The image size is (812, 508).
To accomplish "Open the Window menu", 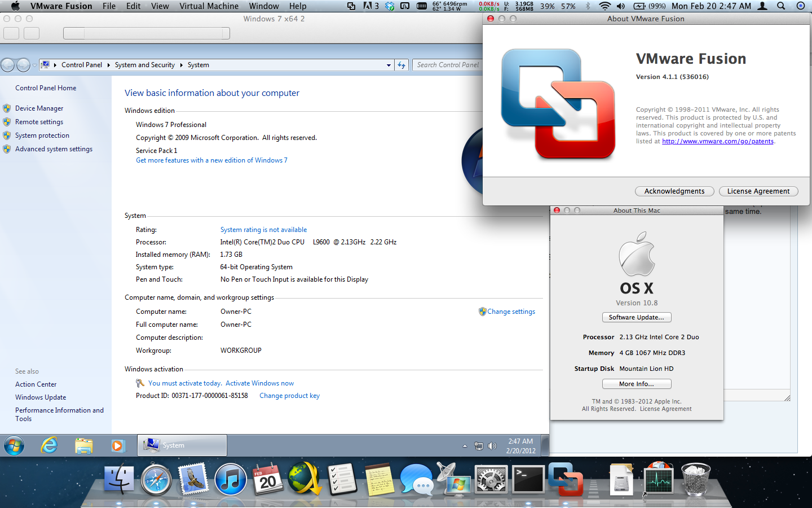I will point(264,6).
